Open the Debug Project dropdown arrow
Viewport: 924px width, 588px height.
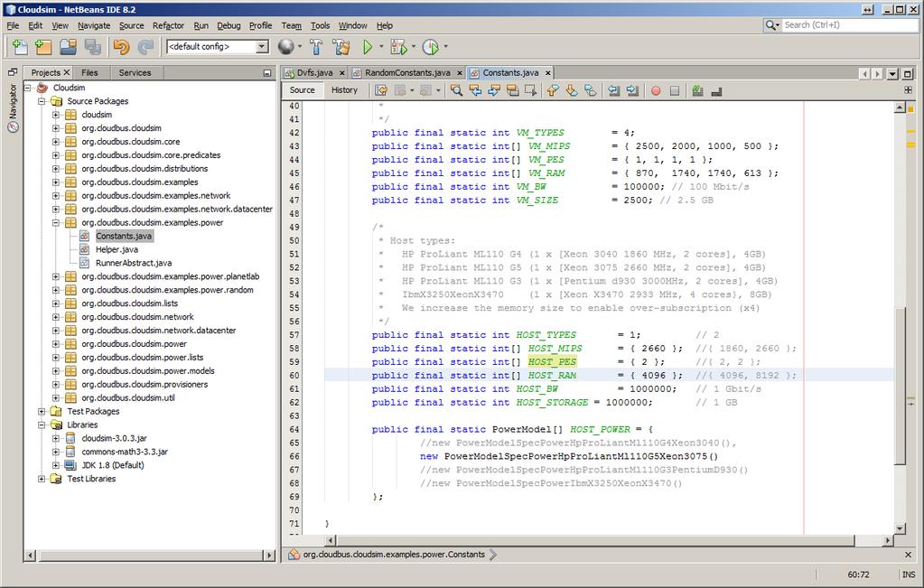[413, 47]
